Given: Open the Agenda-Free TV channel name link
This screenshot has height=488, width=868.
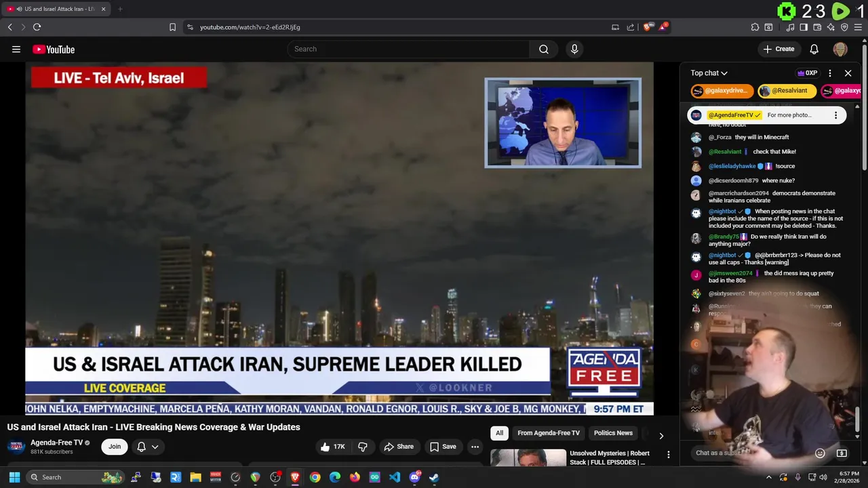Looking at the screenshot, I should (x=57, y=443).
